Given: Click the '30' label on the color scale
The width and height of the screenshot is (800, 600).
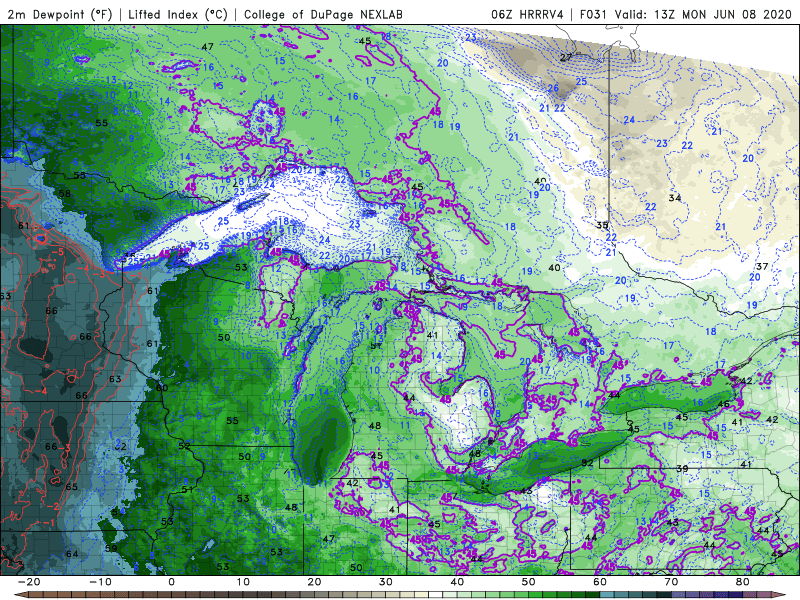Looking at the screenshot, I should pos(386,582).
